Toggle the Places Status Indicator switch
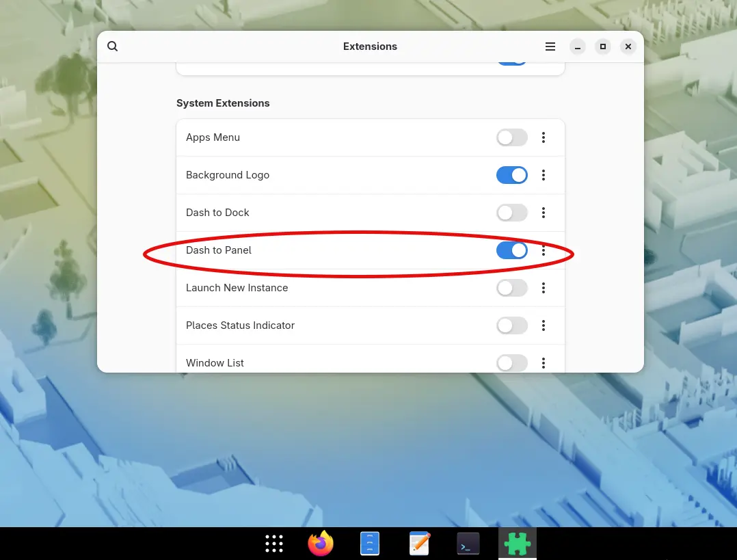Viewport: 737px width, 560px height. pyautogui.click(x=512, y=325)
